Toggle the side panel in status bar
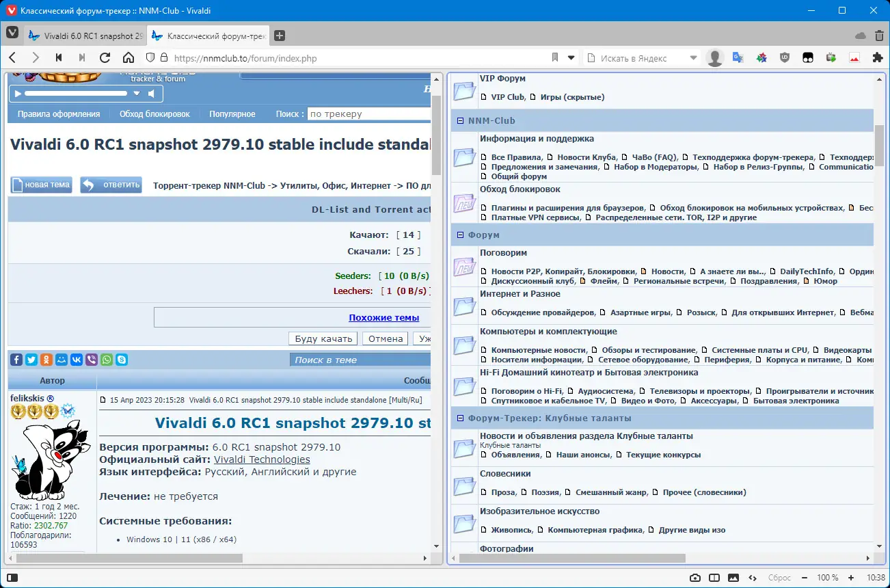 (x=12, y=578)
